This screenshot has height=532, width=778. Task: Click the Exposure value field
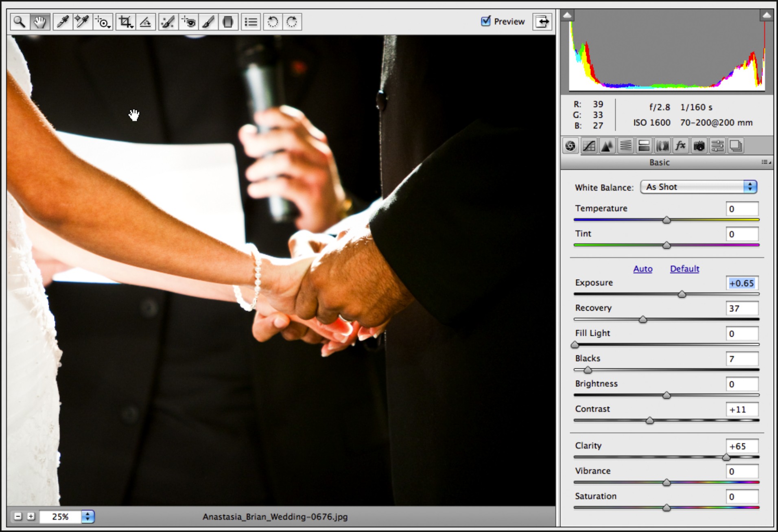coord(742,283)
